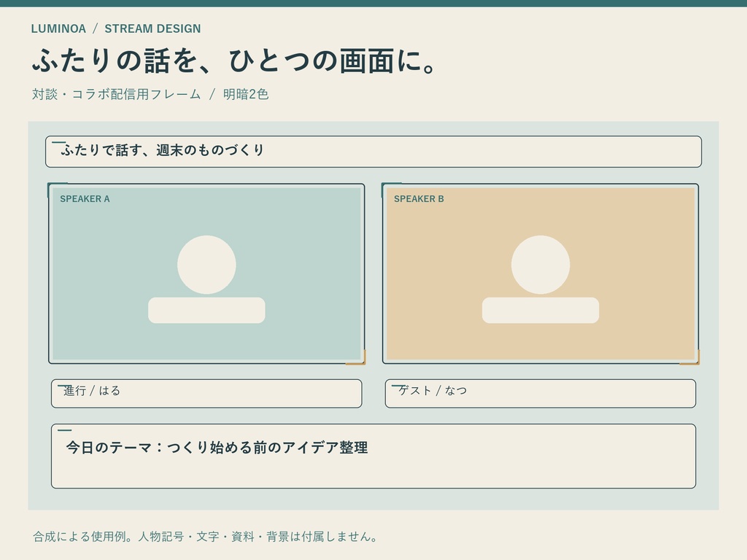The image size is (747, 560).
Task: Click the avatar head in Speaker A
Action: tap(206, 265)
